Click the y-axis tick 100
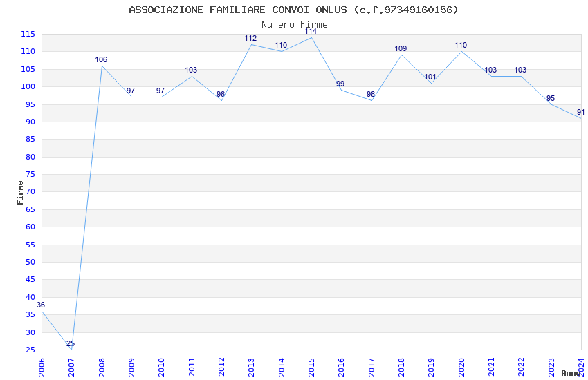Viewport: 588px width, 380px height. click(x=28, y=87)
